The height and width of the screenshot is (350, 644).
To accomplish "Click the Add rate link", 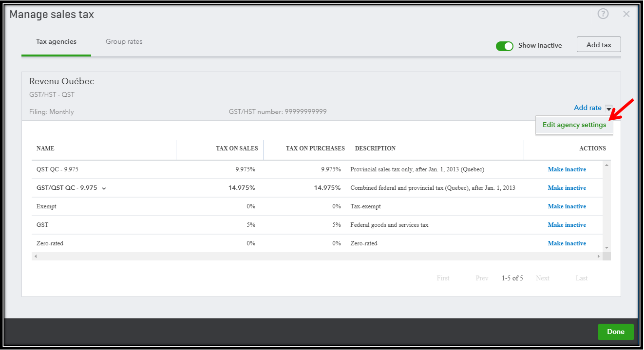I will [x=587, y=108].
